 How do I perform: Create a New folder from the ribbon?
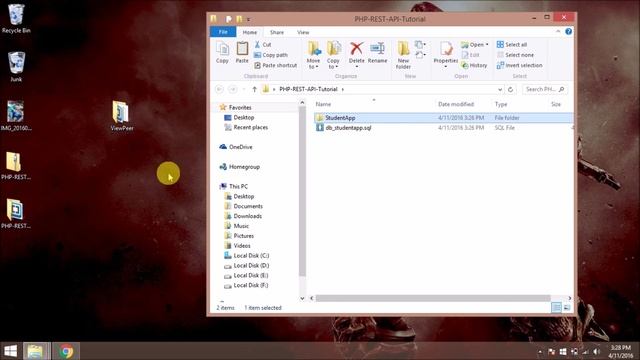pos(403,55)
